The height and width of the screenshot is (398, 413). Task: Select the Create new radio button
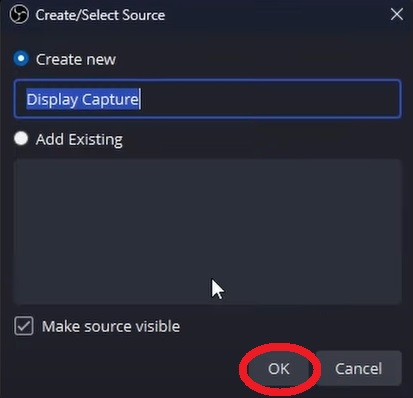21,59
